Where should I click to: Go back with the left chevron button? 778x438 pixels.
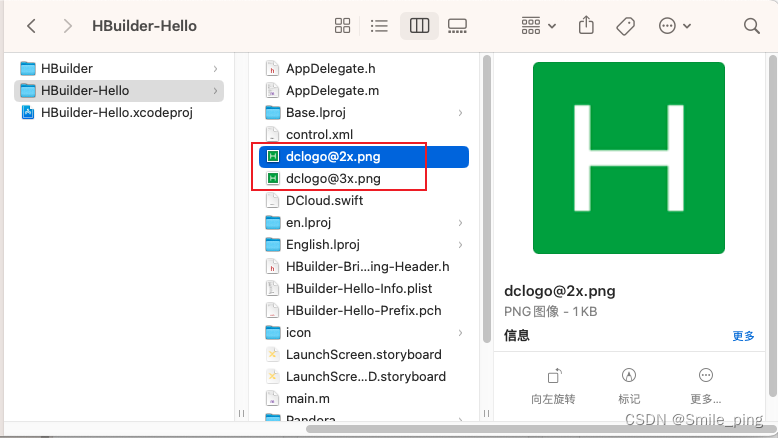(x=31, y=26)
